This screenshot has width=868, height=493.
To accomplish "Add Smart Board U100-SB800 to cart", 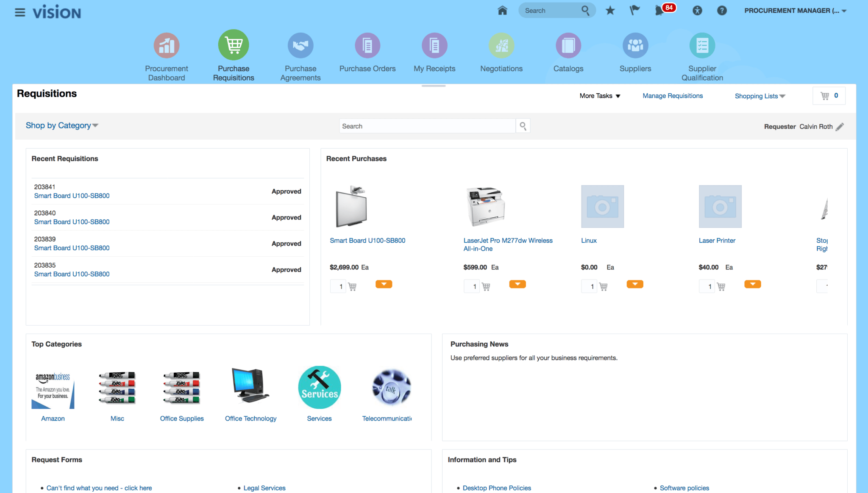I will (x=352, y=287).
